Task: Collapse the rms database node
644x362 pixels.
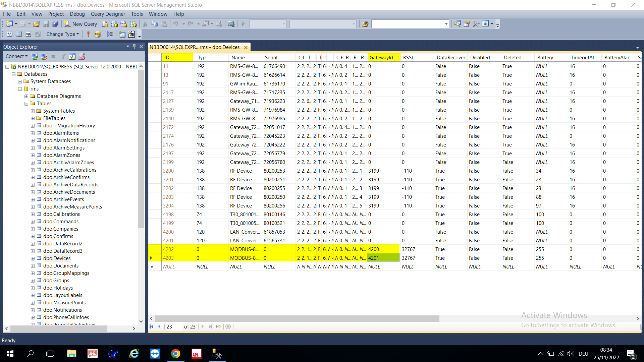Action: coord(20,89)
